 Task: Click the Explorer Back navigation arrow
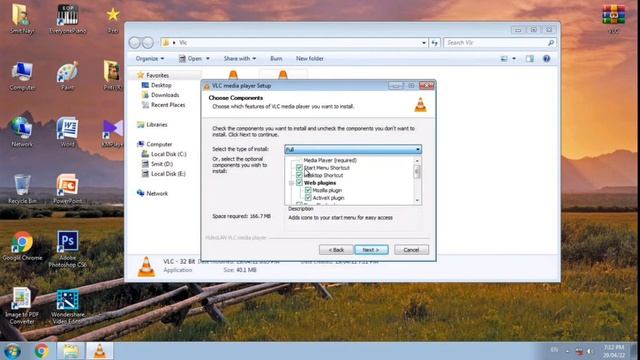[x=135, y=42]
